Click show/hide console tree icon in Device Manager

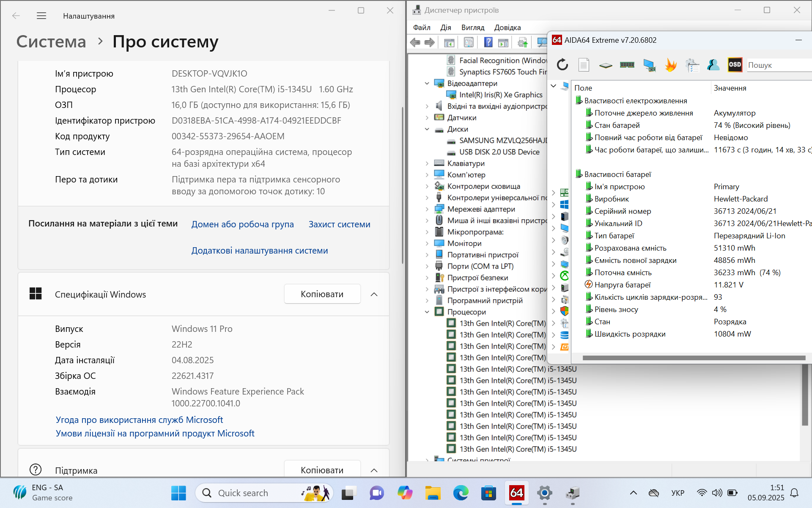[449, 42]
